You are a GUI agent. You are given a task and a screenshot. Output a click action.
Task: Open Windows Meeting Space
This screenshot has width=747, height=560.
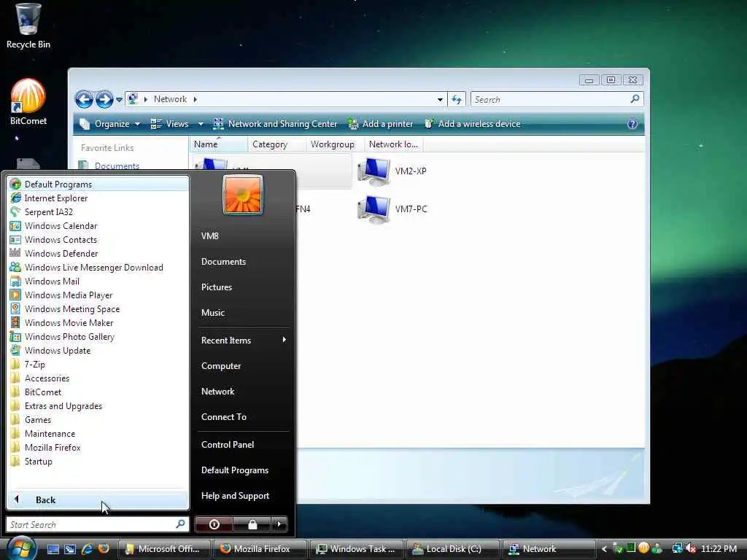tap(98, 308)
